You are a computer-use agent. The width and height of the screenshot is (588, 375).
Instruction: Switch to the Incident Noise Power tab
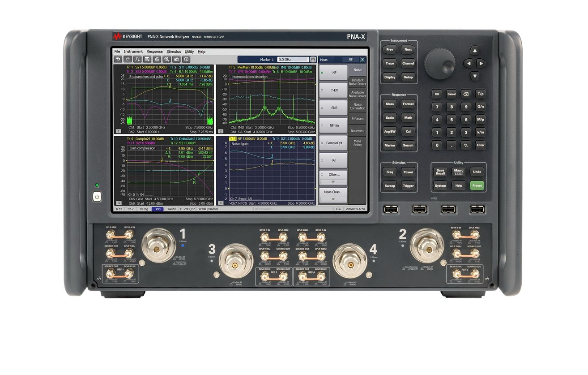[358, 82]
